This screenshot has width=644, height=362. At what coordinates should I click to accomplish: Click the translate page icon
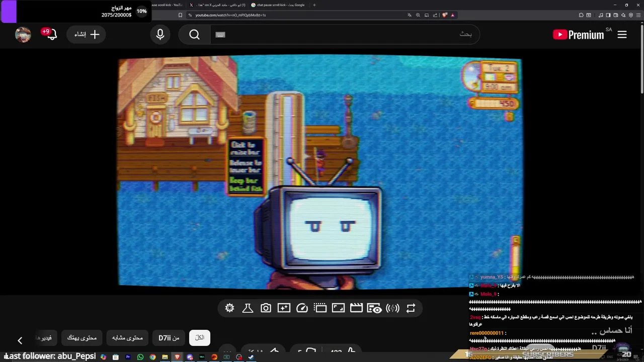click(410, 15)
